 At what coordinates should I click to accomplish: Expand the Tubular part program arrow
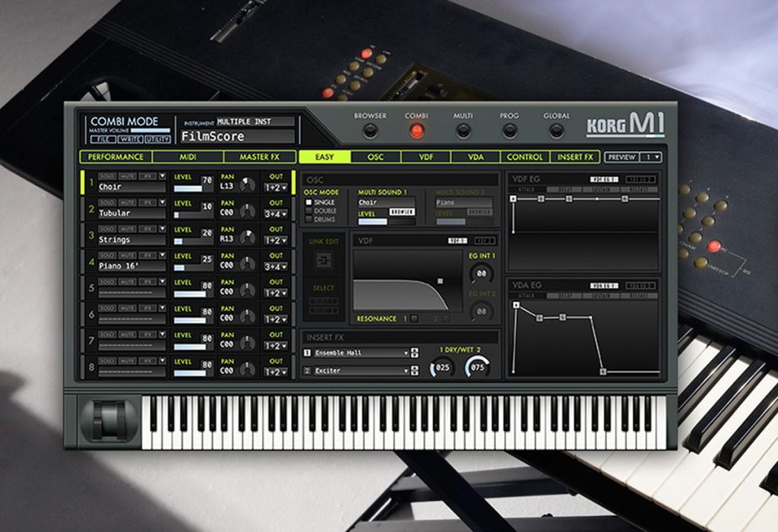coord(163,202)
